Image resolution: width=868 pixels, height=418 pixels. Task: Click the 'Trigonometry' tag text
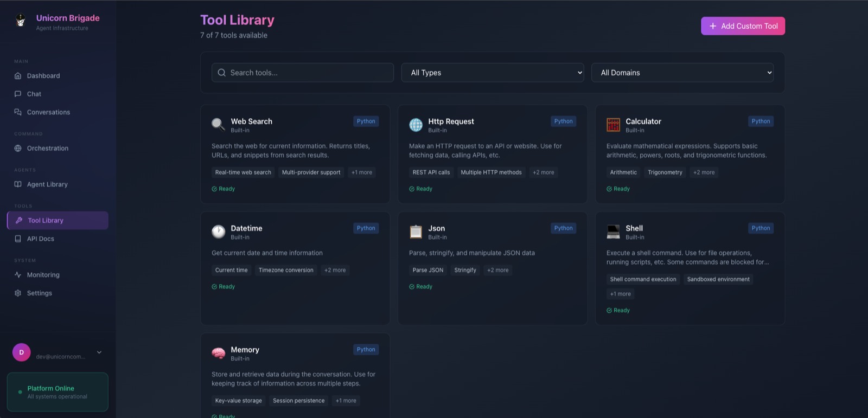coord(665,172)
